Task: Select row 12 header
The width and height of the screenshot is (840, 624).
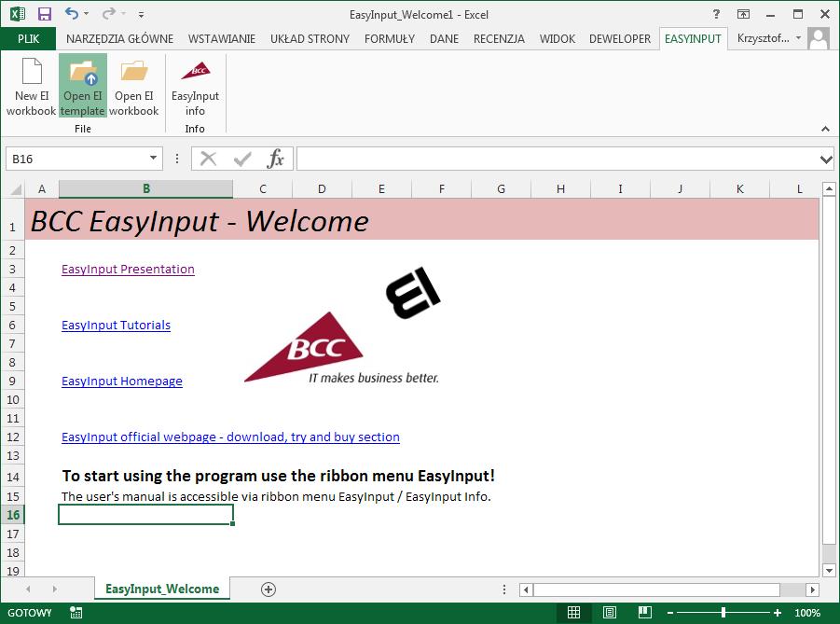Action: 13,437
